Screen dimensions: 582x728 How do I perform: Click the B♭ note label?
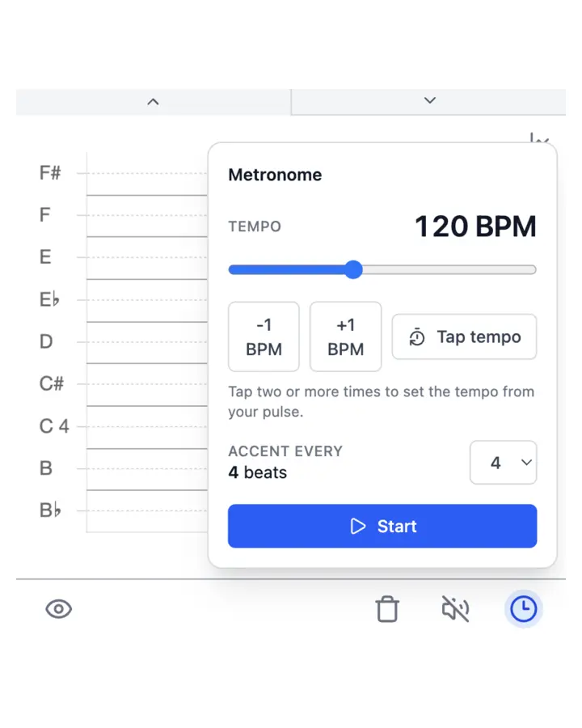[x=50, y=510]
